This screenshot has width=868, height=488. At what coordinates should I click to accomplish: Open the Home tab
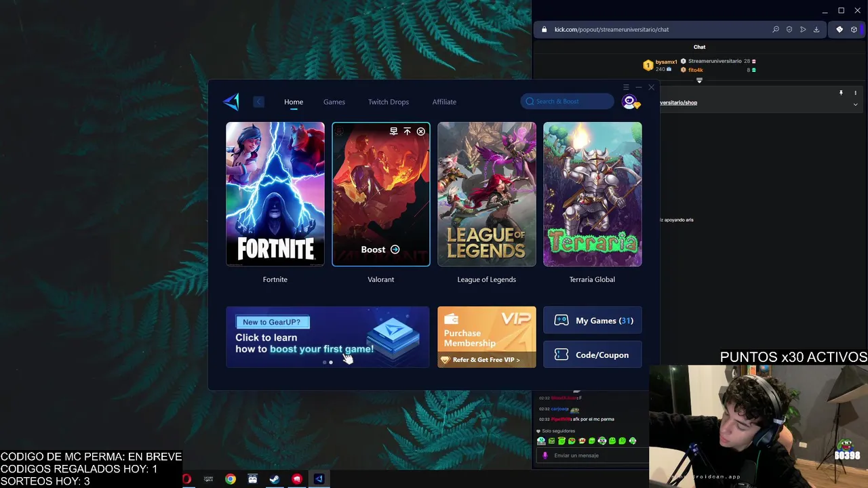[x=294, y=102]
